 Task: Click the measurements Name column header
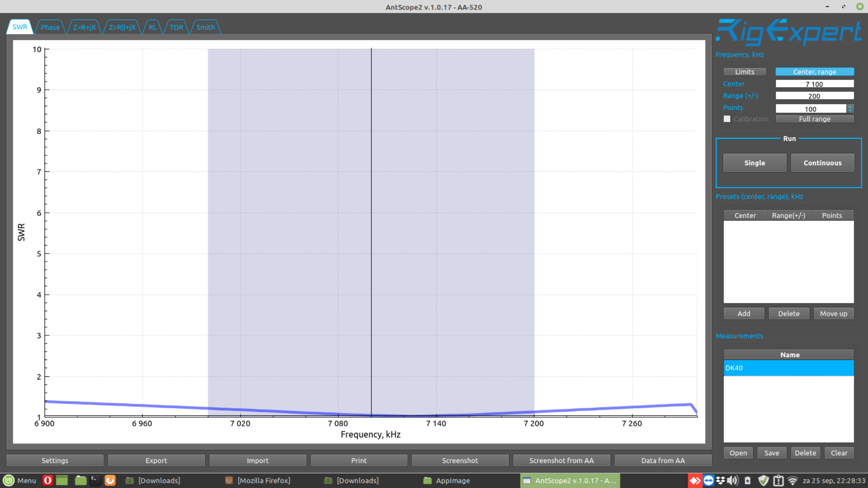coord(789,355)
